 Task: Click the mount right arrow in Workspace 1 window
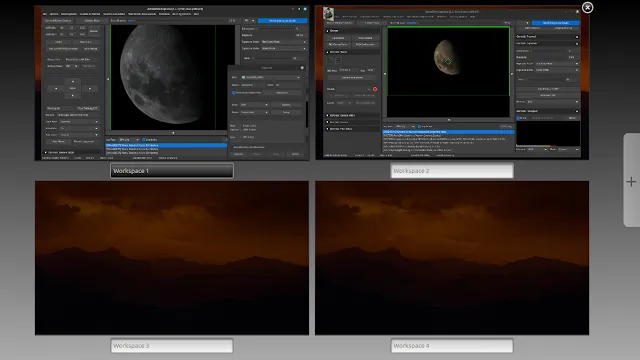click(x=90, y=88)
